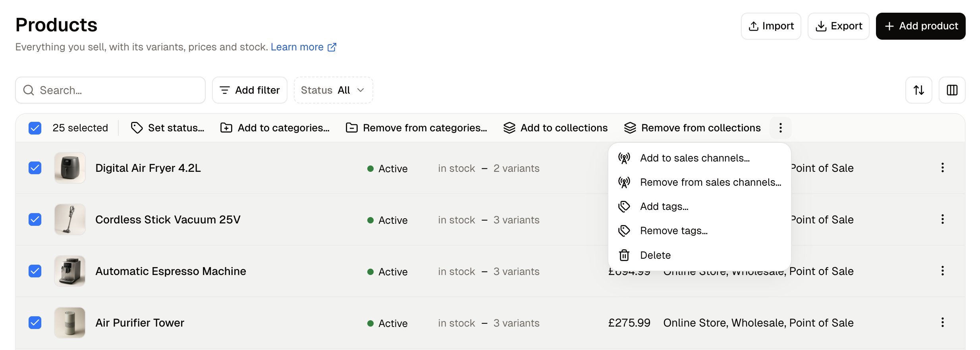Focus the product Search field
Screen dimensions: 980x350
coord(110,90)
